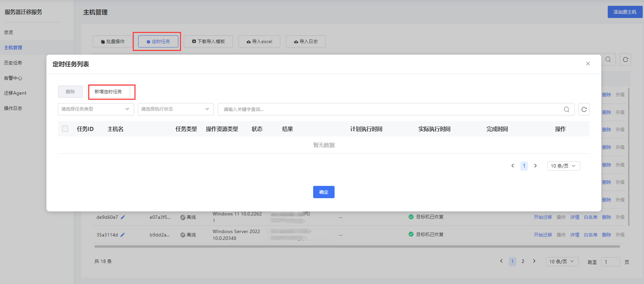This screenshot has height=284, width=644.
Task: Click 删除 for host de9d60e7
Action: (606, 217)
